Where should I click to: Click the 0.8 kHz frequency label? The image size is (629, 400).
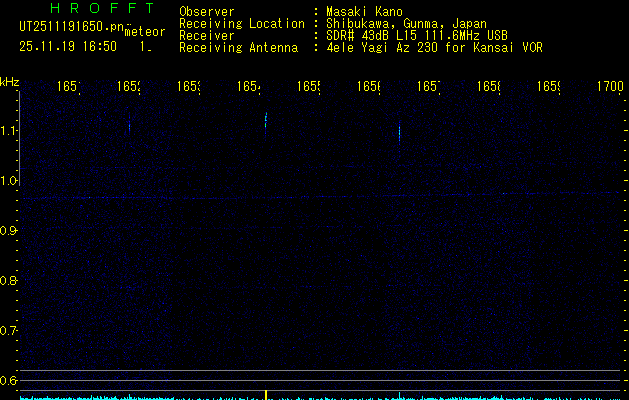(9, 280)
